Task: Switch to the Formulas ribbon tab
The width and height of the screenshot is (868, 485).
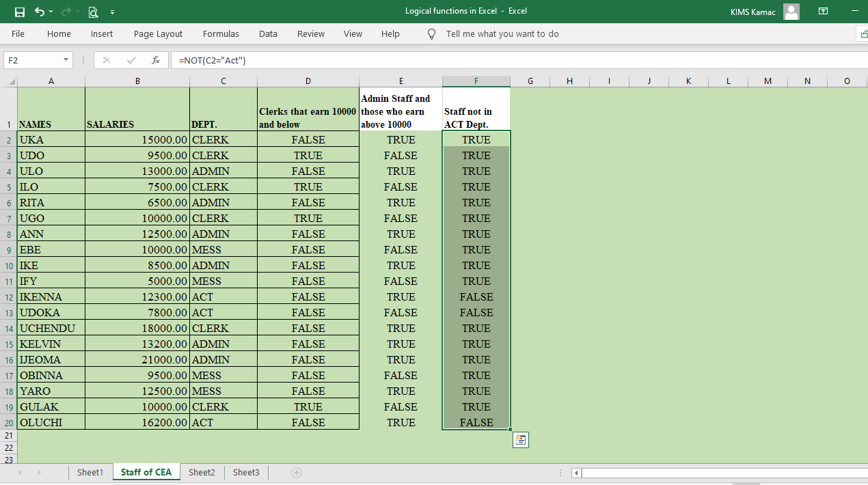Action: pos(221,33)
